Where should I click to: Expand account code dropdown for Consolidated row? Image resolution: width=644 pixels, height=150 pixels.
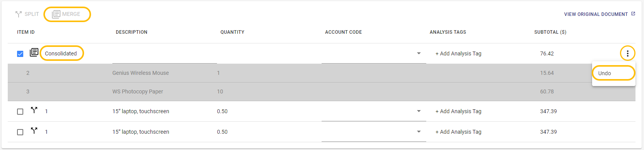419,53
